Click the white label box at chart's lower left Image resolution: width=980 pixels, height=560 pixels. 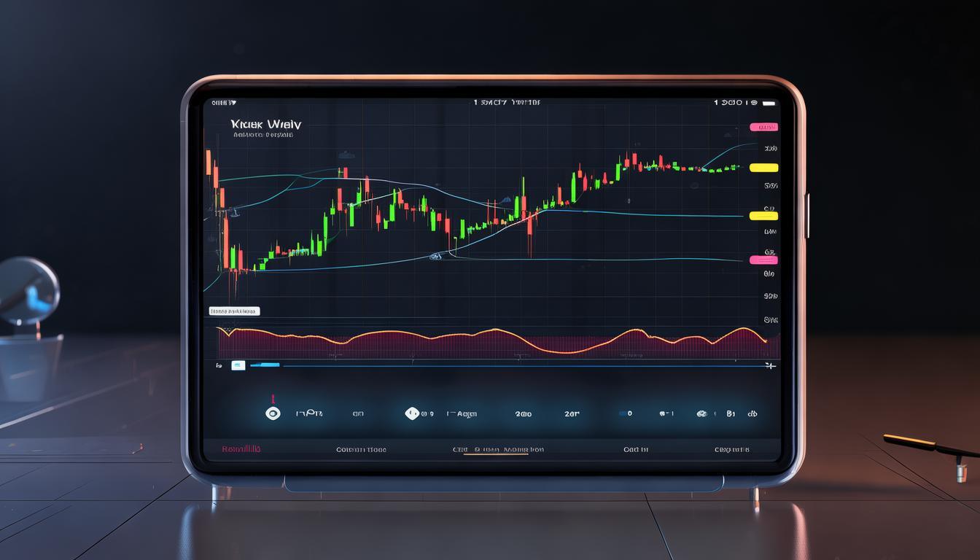tap(234, 311)
